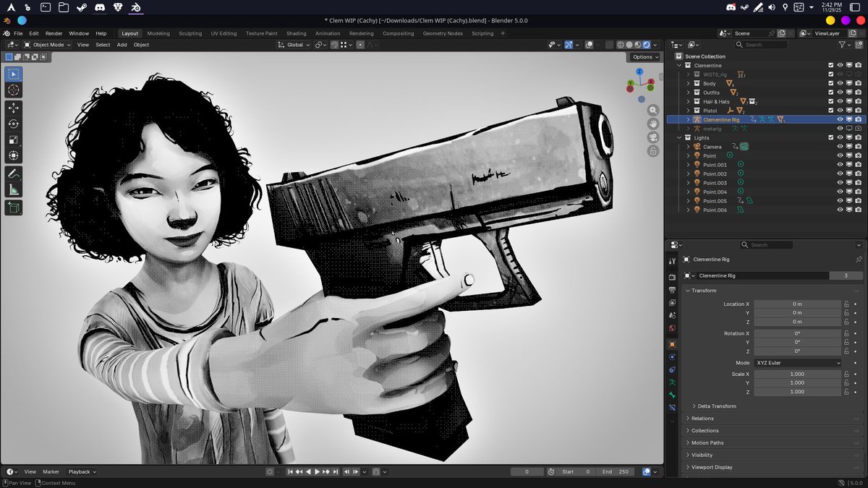
Task: Select the Add Cube tool
Action: 14,207
